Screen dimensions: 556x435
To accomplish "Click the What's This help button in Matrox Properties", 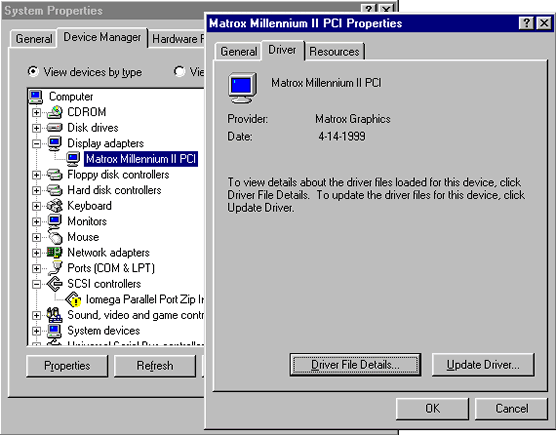I will click(526, 23).
